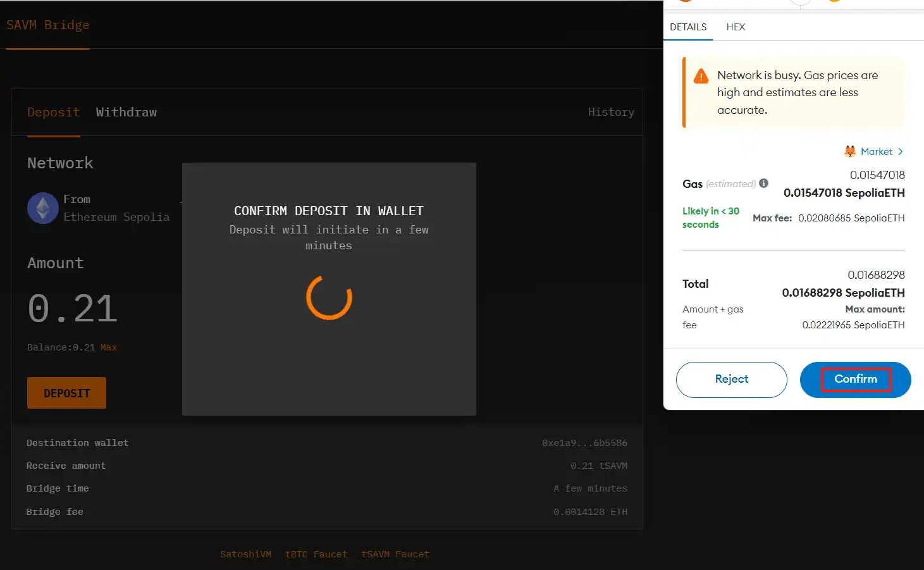The width and height of the screenshot is (924, 570).
Task: Click the loading spinner in deposit dialog
Action: coord(329,297)
